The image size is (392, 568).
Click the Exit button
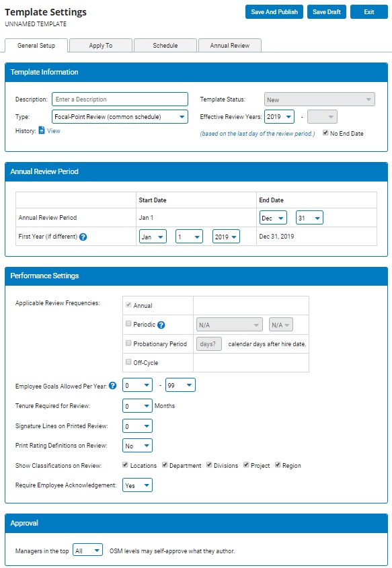point(369,12)
